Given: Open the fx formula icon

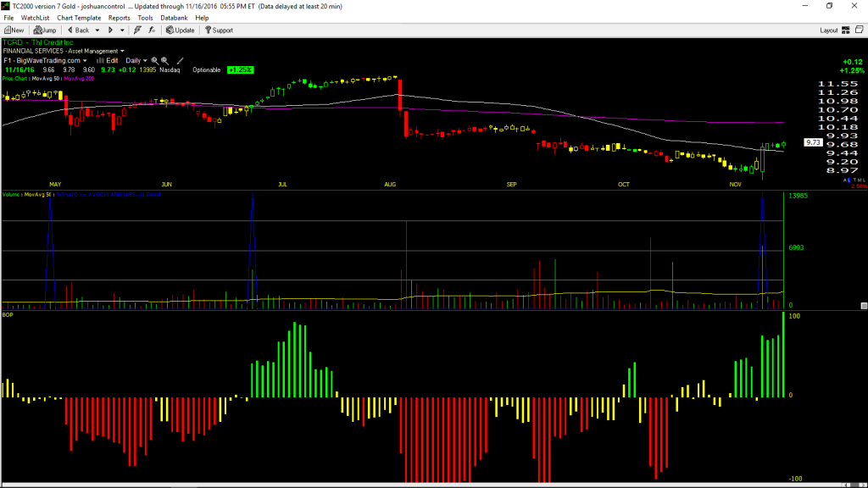Looking at the screenshot, I should pyautogui.click(x=152, y=30).
